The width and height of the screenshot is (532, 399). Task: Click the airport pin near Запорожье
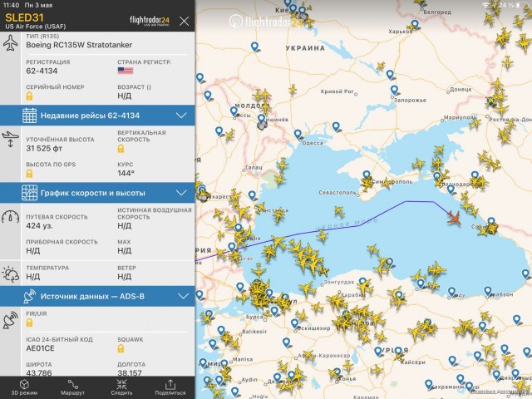pos(394,91)
